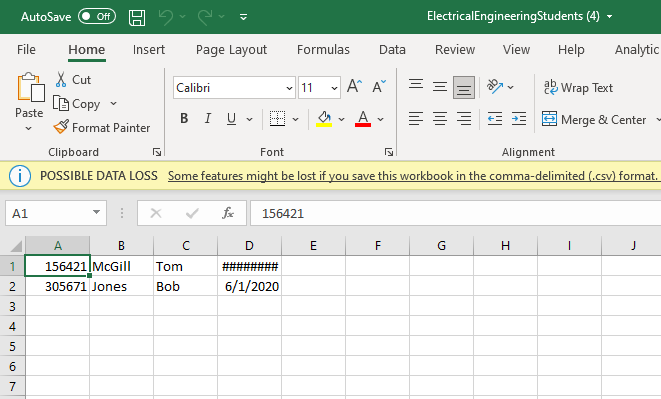Screen dimensions: 661x399
Task: Toggle Underline formatting
Action: (231, 119)
